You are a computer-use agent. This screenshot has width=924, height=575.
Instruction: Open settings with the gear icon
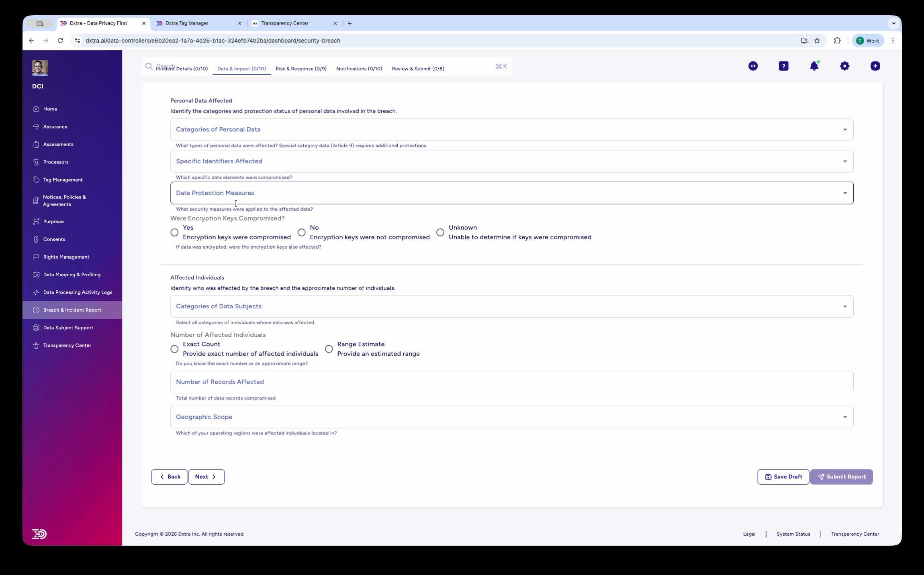coord(845,66)
